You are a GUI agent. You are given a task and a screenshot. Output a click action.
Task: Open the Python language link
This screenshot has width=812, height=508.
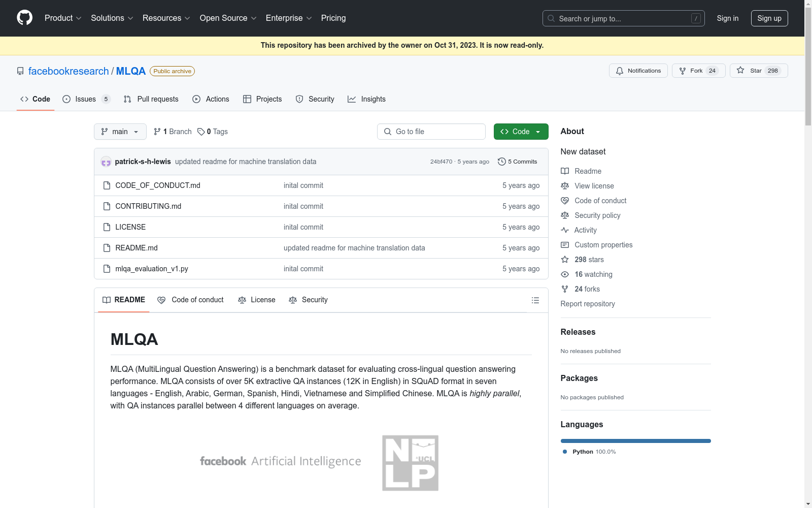pyautogui.click(x=589, y=452)
